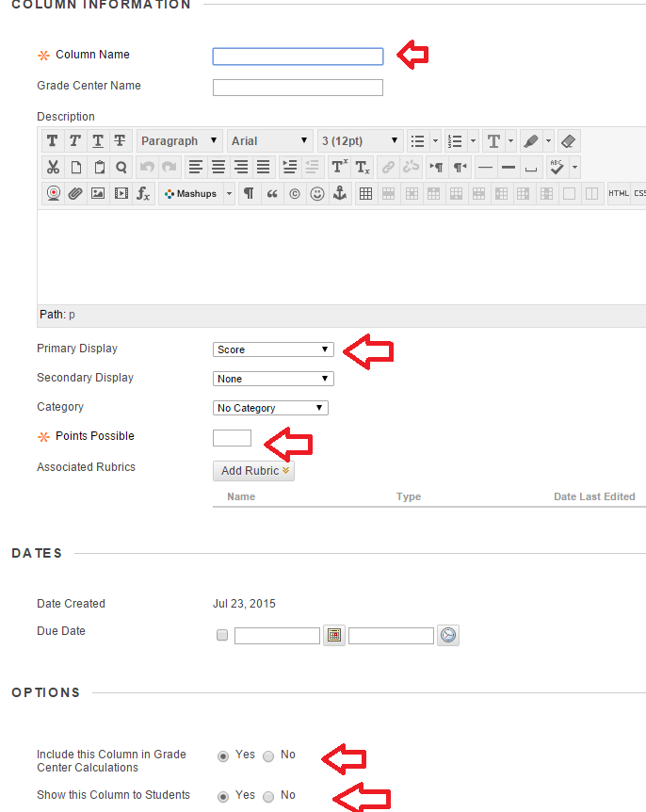This screenshot has height=812, width=646.
Task: Apply strikethrough formatting in description editor
Action: (x=121, y=141)
